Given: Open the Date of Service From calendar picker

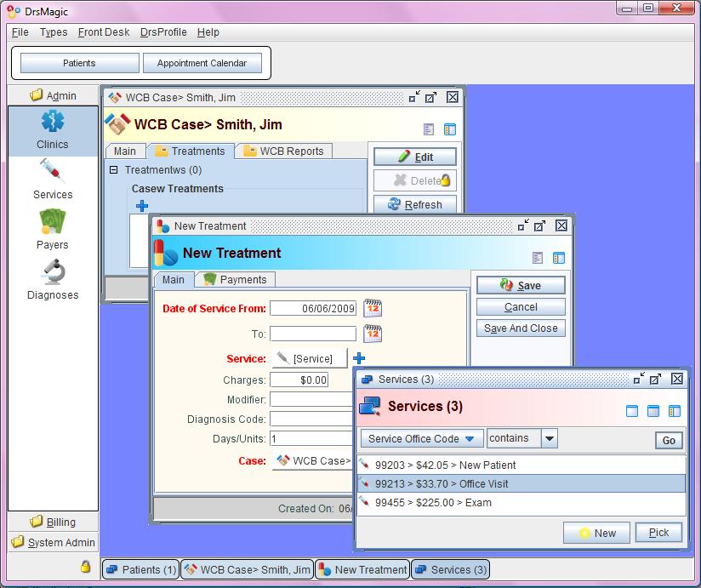Looking at the screenshot, I should [x=373, y=308].
